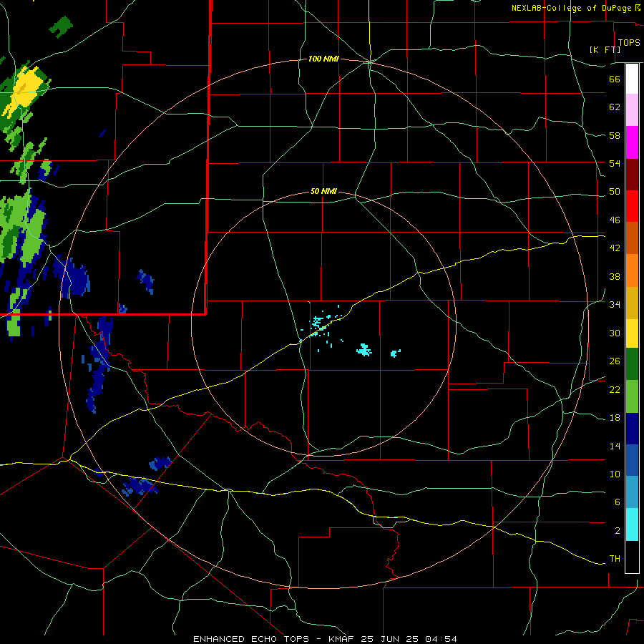Click the "50 NMI" range ring label

pyautogui.click(x=323, y=191)
